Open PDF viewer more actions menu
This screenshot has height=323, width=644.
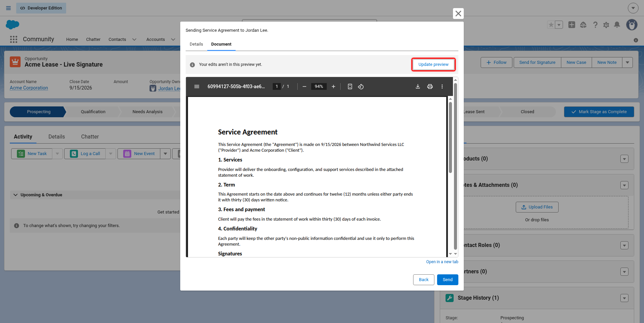[442, 86]
